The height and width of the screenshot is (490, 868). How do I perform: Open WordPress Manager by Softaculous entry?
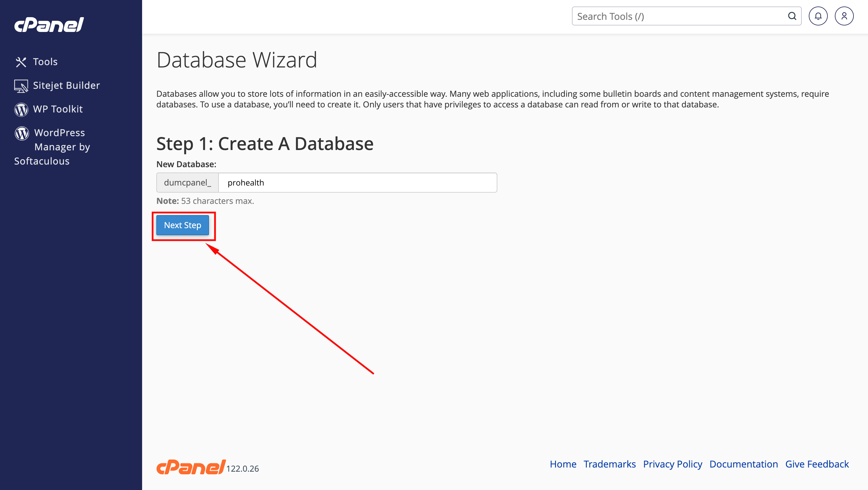[52, 147]
